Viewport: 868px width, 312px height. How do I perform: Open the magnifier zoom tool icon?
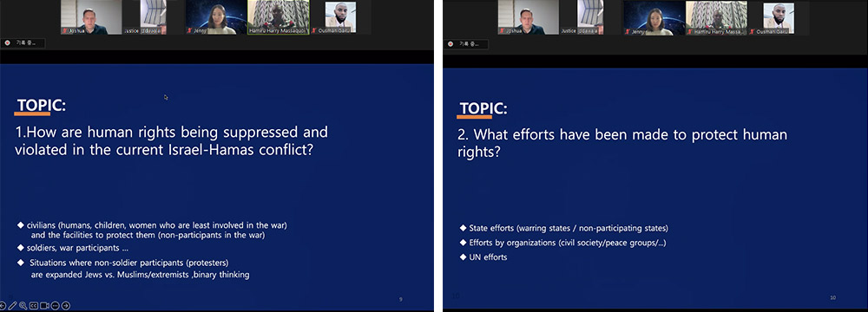23,305
